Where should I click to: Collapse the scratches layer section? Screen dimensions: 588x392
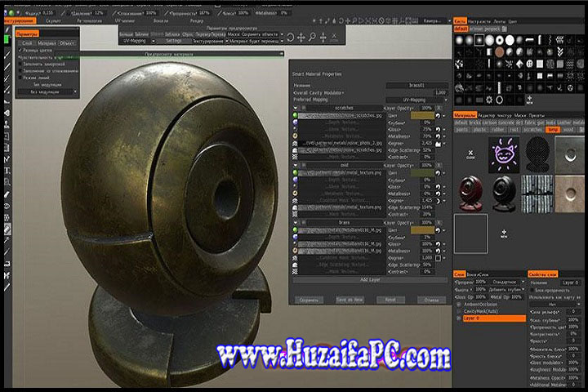pyautogui.click(x=296, y=108)
